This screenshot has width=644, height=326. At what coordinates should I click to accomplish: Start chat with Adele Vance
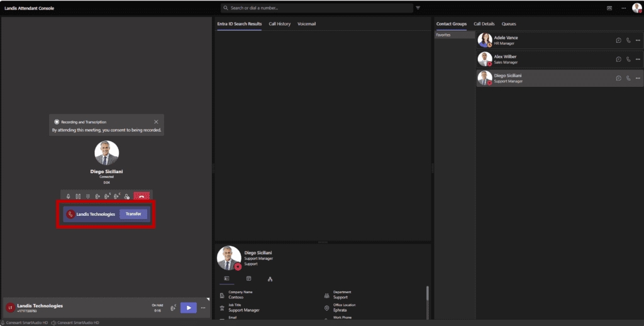(619, 40)
